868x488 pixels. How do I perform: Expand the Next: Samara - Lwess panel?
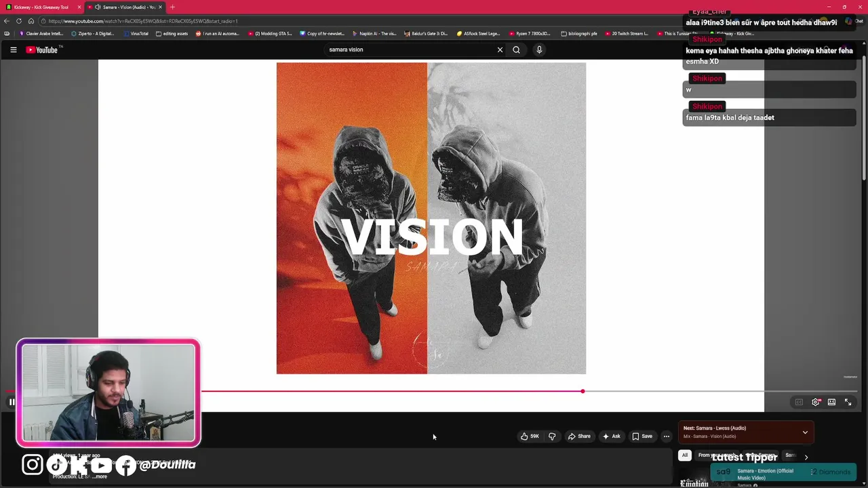pos(805,432)
